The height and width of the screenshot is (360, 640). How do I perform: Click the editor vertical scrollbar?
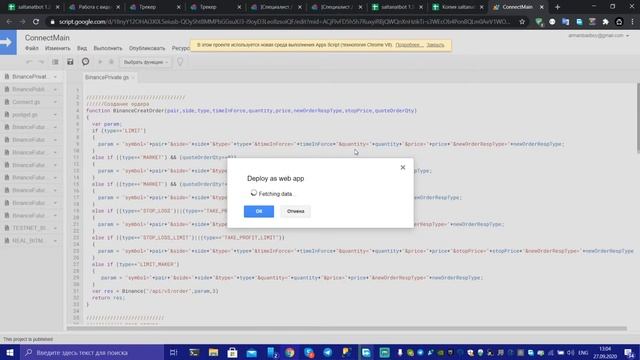[638, 118]
